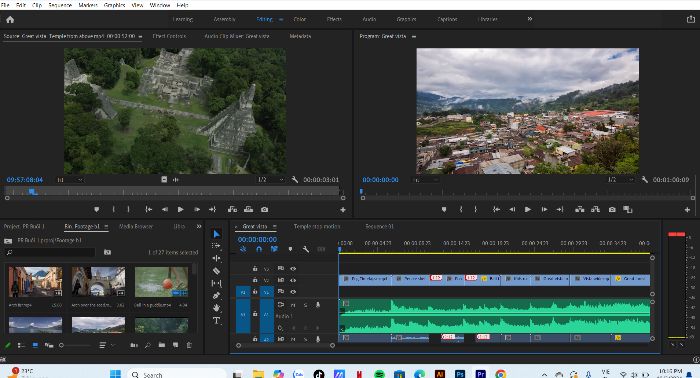Viewport: 700px width, 378px height.
Task: Switch to Effects workspace
Action: 334,19
